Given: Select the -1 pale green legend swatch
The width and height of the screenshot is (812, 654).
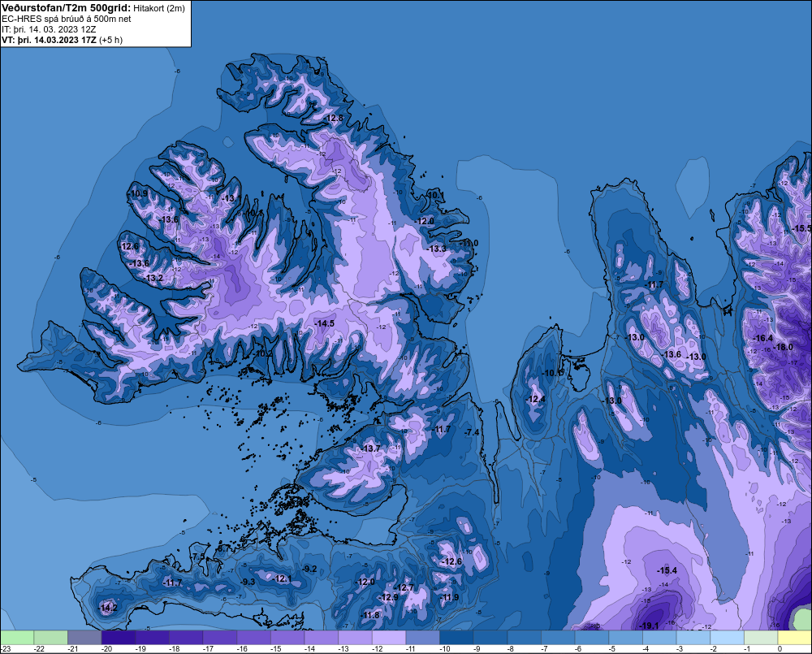Looking at the screenshot, I should [x=762, y=637].
